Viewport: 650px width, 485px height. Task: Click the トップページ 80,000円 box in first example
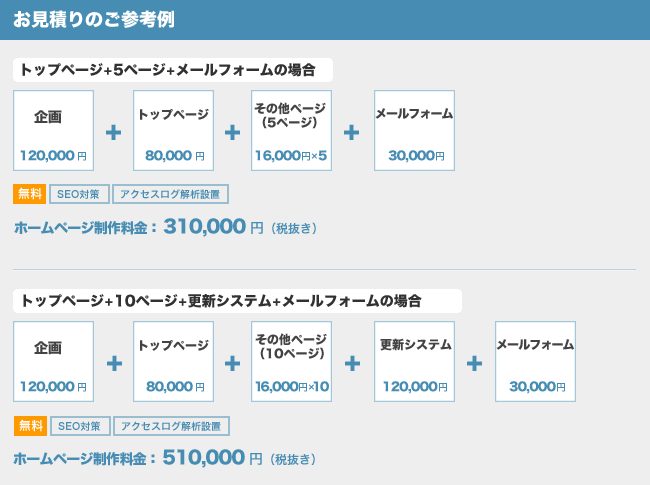(173, 131)
